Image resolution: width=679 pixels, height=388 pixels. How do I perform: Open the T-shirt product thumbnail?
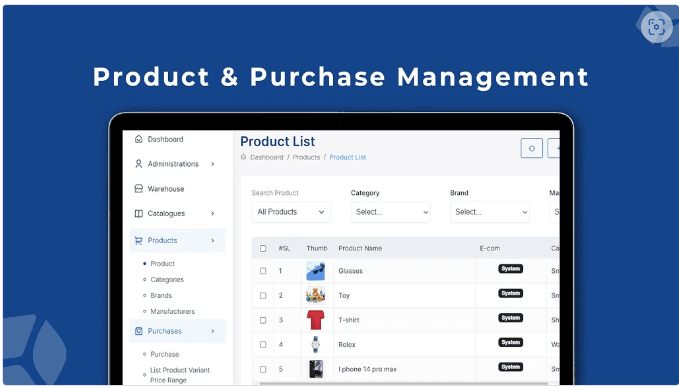(x=316, y=320)
